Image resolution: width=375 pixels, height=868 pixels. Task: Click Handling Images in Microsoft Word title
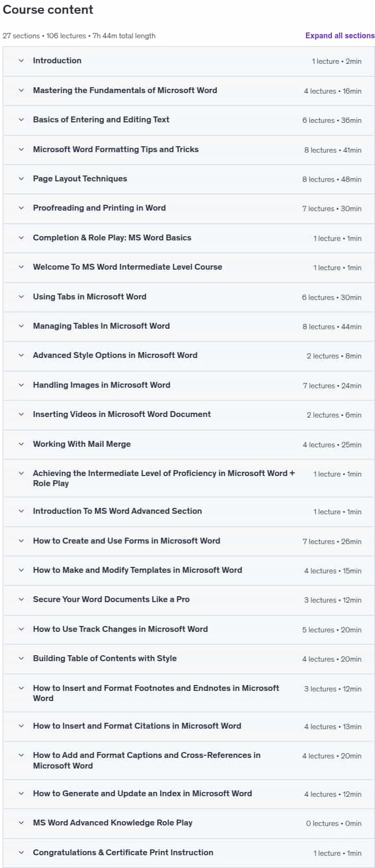point(102,385)
